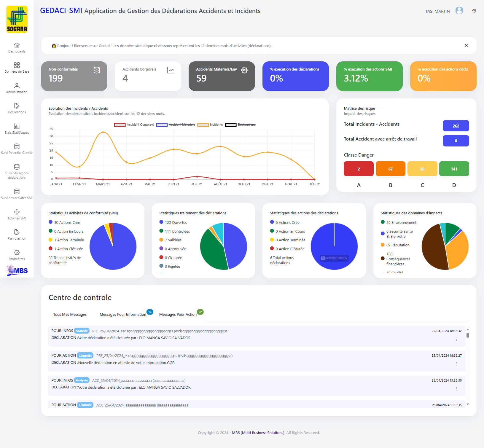The height and width of the screenshot is (448, 484).
Task: Open Déclarations edit icon
Action: coord(17,106)
